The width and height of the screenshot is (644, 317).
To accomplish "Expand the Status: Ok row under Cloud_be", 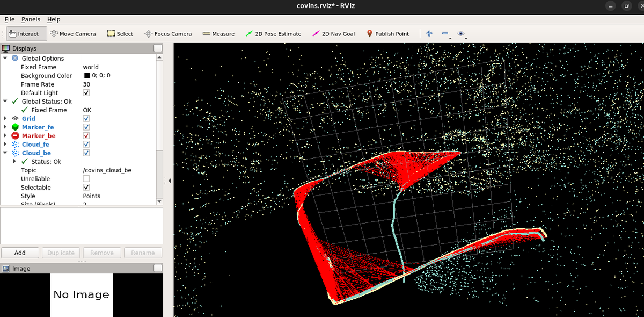I will [x=14, y=161].
